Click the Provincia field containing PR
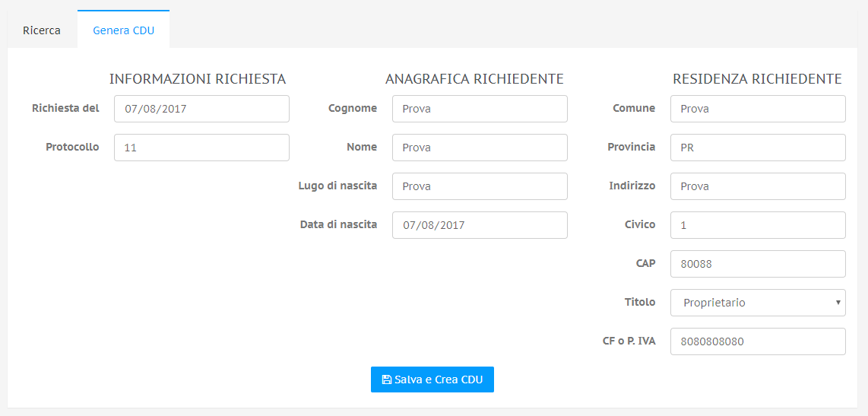 [x=758, y=148]
